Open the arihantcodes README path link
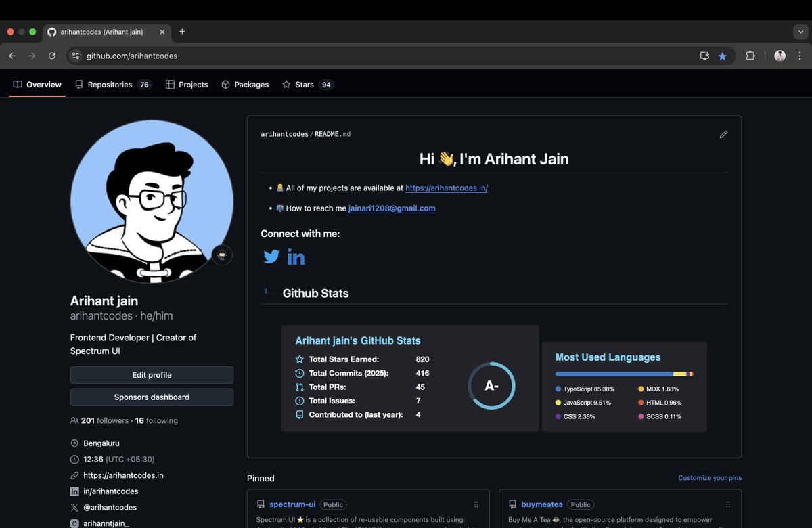This screenshot has width=812, height=528. (285, 135)
